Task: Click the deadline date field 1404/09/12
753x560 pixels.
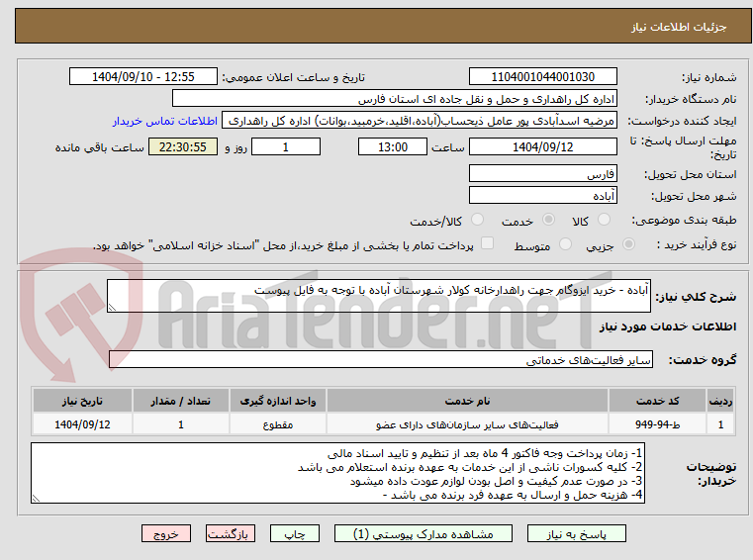Action: coord(542,147)
